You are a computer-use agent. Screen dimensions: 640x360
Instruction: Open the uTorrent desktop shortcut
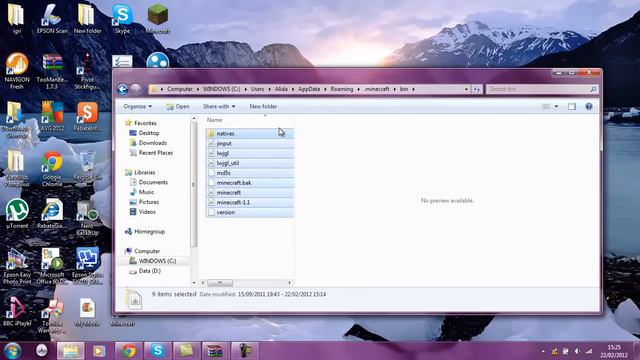[x=17, y=213]
